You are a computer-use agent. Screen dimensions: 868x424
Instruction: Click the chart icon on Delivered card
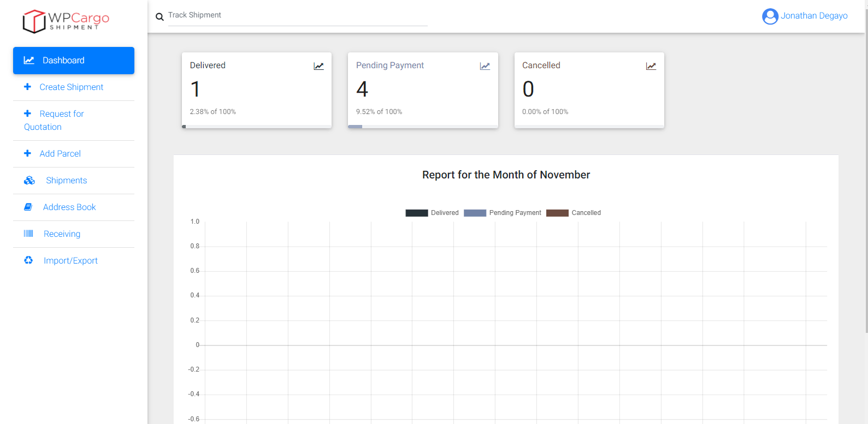pyautogui.click(x=318, y=66)
